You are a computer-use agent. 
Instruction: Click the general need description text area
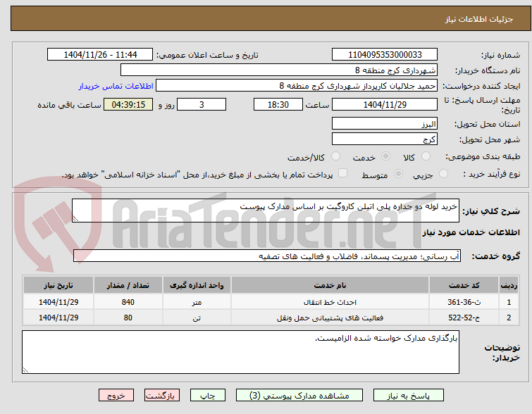(266, 211)
